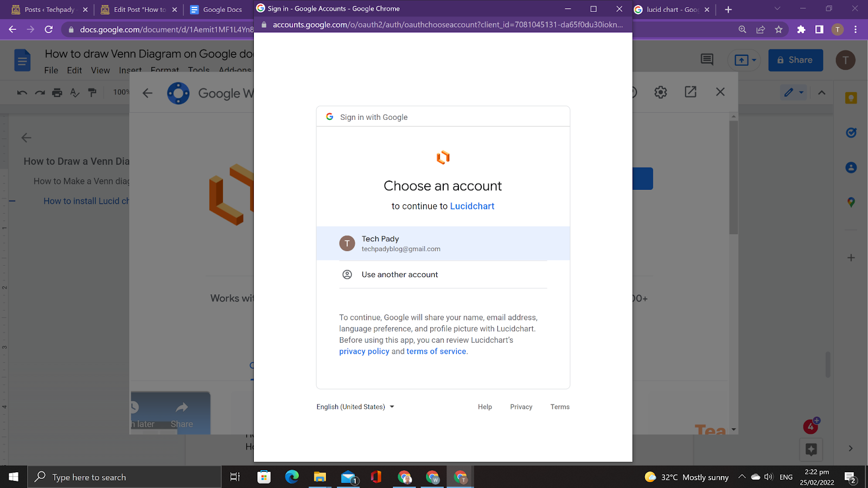
Task: Close the document outline with the arrow
Action: coord(26,138)
